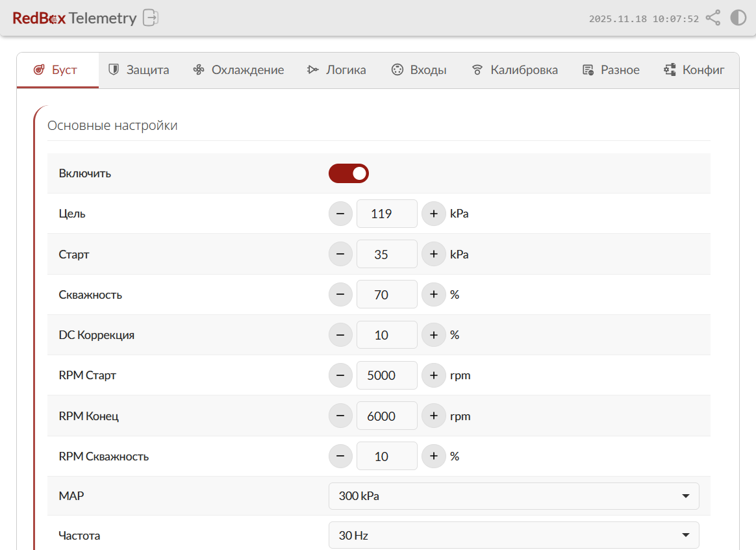Click the antenna icon on the Калибровка tab
Viewport: 756px width, 550px height.
click(477, 69)
